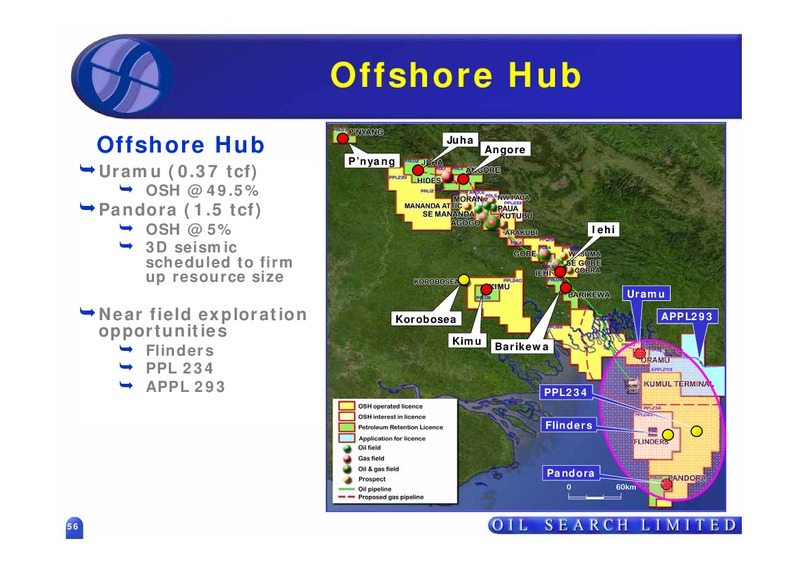Click the OSH operated licence legend swatch
This screenshot has height=565, width=800.
pos(347,406)
